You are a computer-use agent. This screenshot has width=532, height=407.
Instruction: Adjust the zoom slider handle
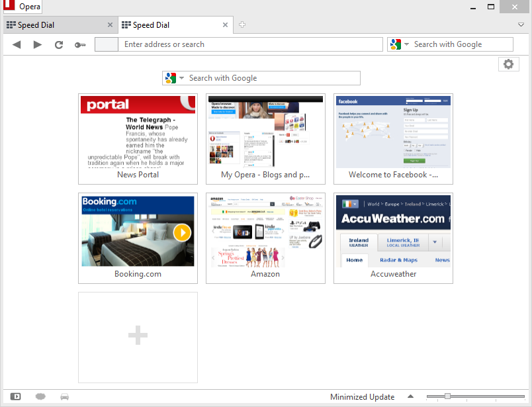click(x=447, y=396)
